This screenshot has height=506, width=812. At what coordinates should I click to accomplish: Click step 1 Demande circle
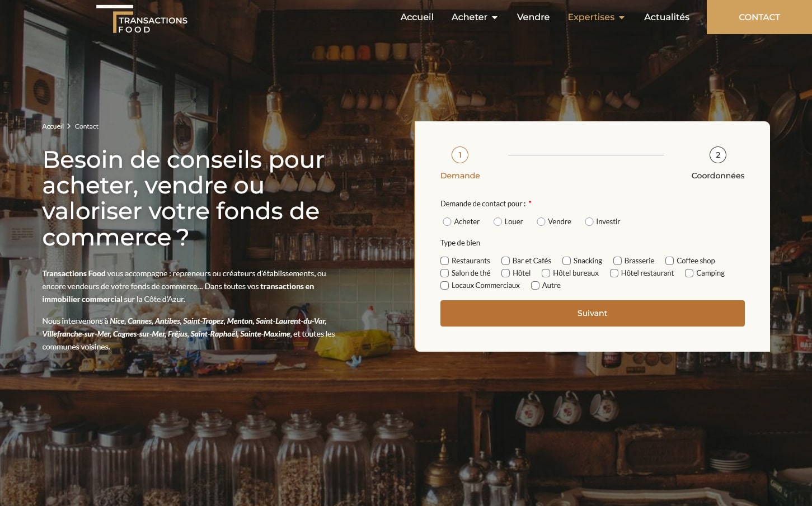[x=460, y=155]
